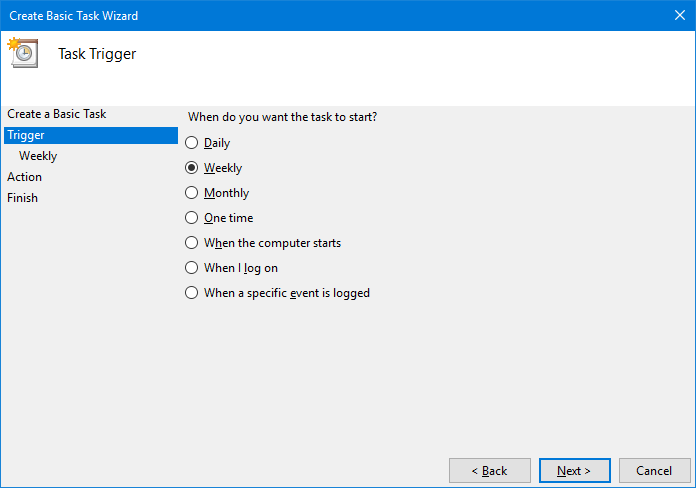Select the Daily radio button

pyautogui.click(x=191, y=143)
